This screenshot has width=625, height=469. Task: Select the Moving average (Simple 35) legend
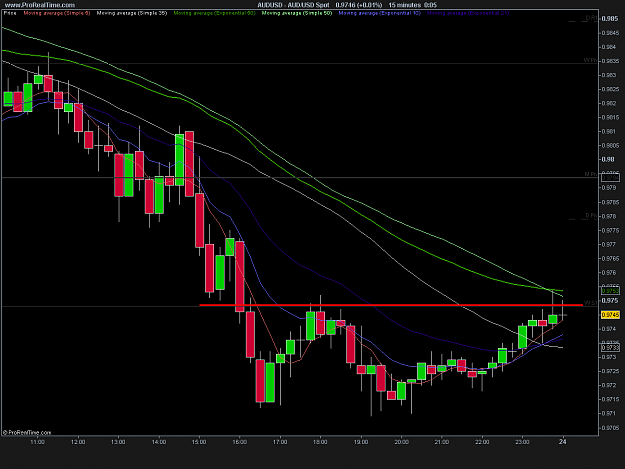click(132, 13)
